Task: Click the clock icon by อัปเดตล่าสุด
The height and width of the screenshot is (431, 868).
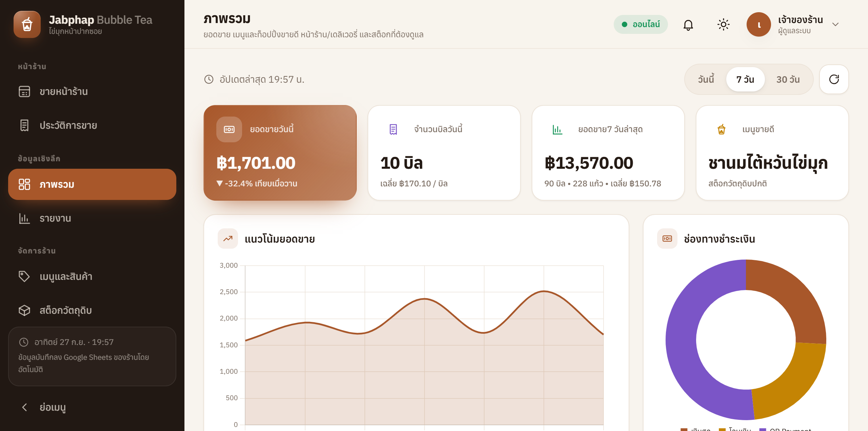Action: [x=209, y=79]
